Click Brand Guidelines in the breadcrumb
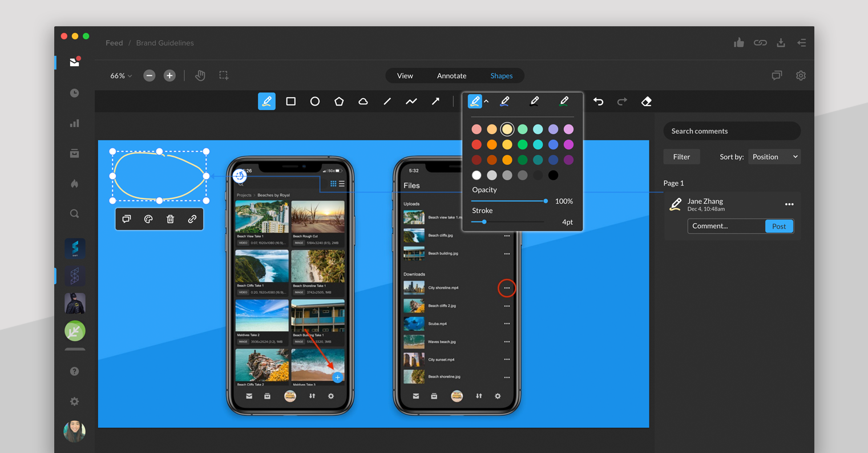The image size is (868, 453). coord(165,43)
